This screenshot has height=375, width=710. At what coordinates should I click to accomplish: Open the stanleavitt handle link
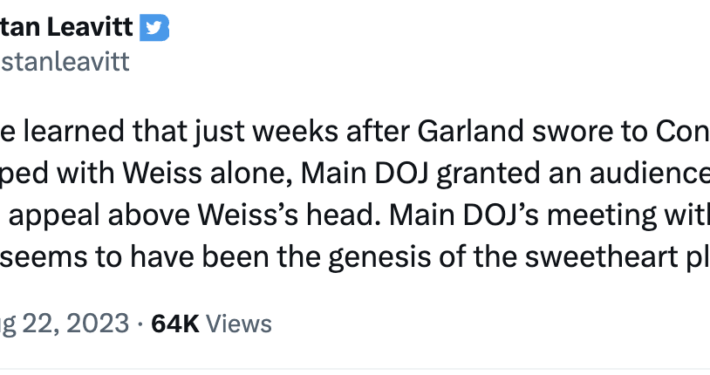pos(65,62)
